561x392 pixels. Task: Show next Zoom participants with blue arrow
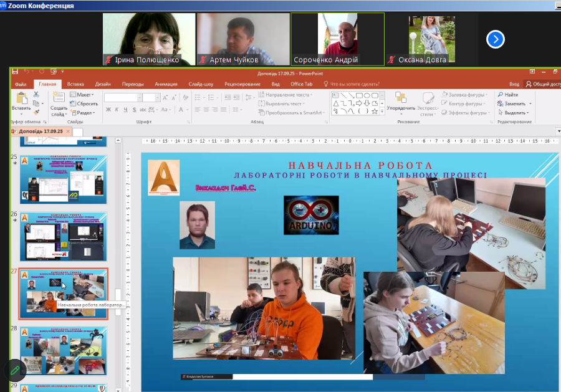coord(495,39)
